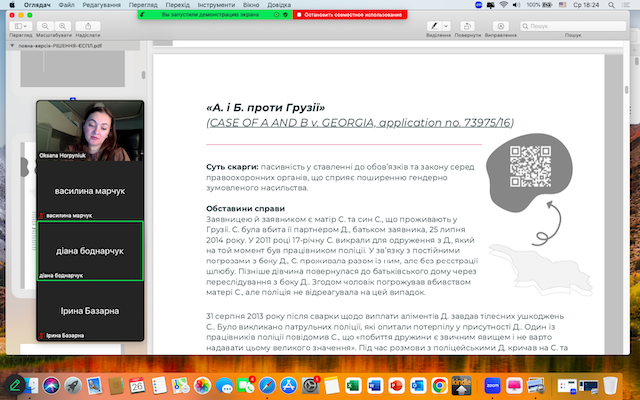640x400 pixels.
Task: Open the Інструменти menu
Action: click(x=216, y=5)
